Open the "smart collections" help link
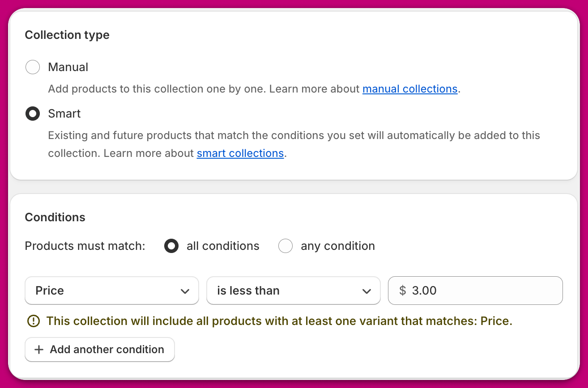This screenshot has width=588, height=388. (240, 153)
